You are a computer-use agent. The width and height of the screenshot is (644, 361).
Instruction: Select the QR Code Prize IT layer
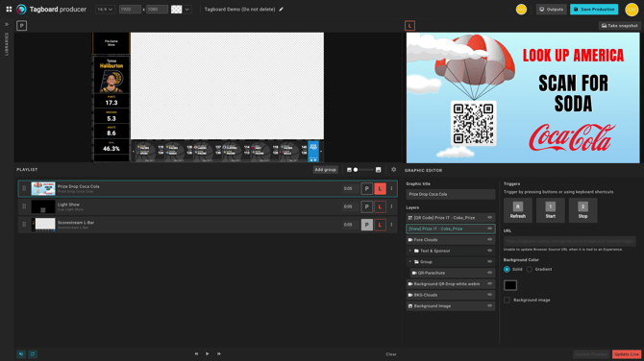tap(451, 218)
